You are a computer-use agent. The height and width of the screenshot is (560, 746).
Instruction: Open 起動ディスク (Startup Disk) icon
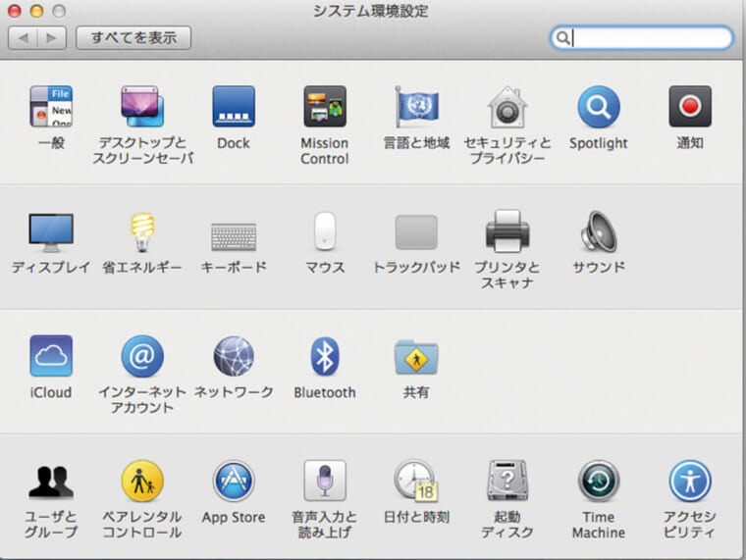(507, 481)
